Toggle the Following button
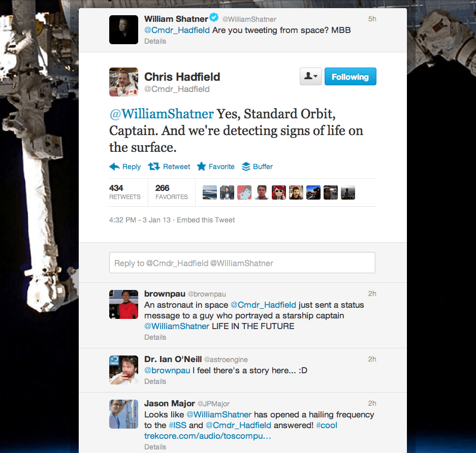Viewport: 476px width, 453px height. coord(351,77)
